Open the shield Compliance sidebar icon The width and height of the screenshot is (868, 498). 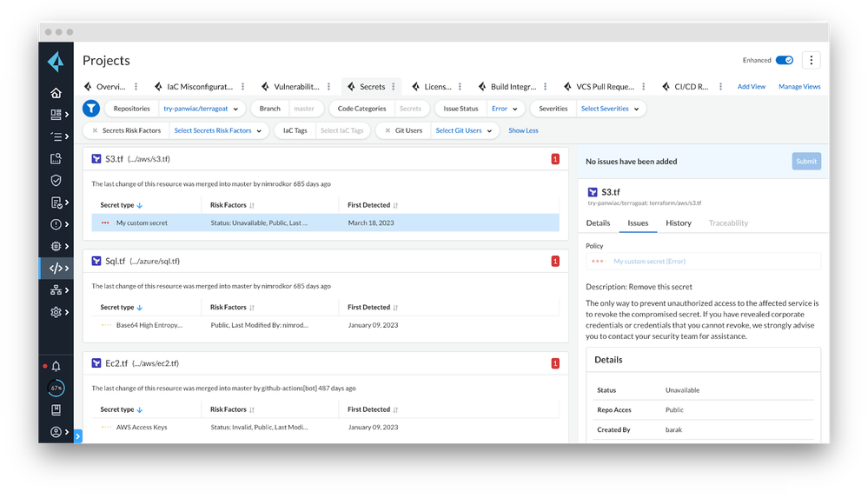(x=56, y=181)
